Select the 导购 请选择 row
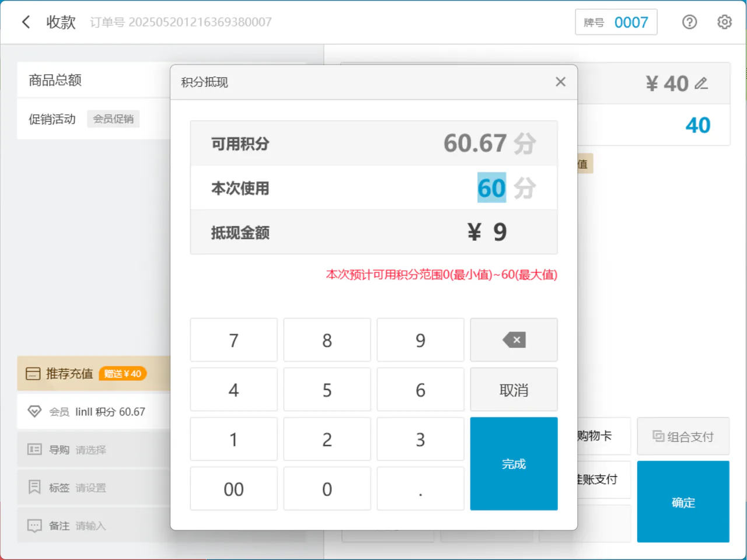747x560 pixels. (x=93, y=449)
